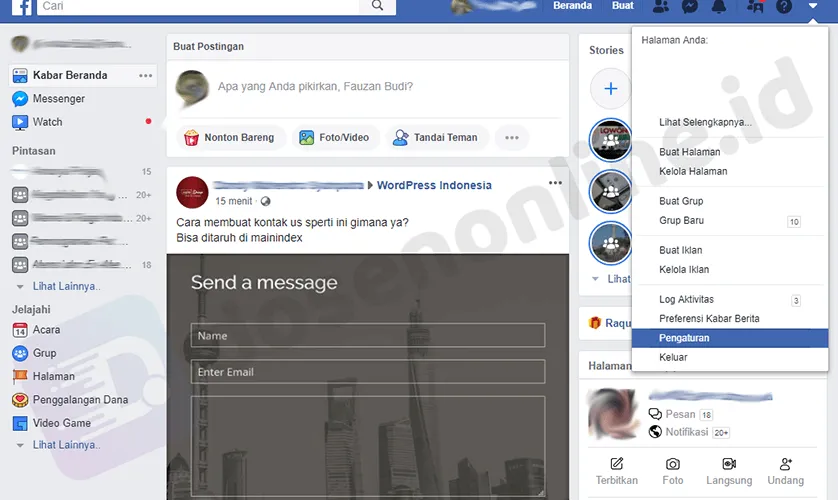Image resolution: width=838 pixels, height=500 pixels.
Task: Click the Langsung live video icon
Action: click(x=729, y=470)
